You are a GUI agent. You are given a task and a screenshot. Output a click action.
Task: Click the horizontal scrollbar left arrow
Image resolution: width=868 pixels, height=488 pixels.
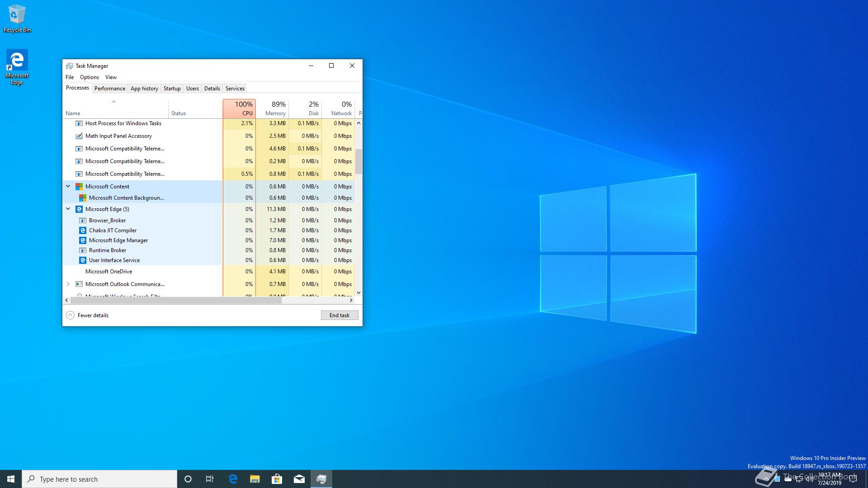click(67, 300)
